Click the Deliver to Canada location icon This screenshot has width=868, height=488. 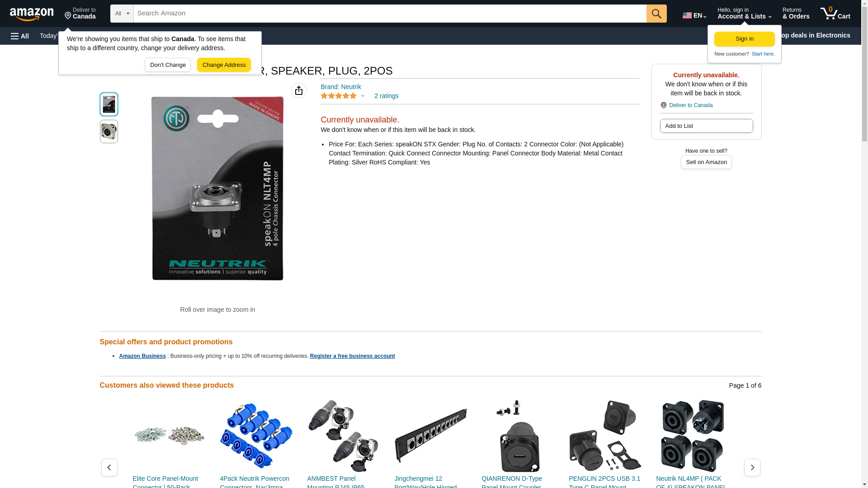click(68, 16)
